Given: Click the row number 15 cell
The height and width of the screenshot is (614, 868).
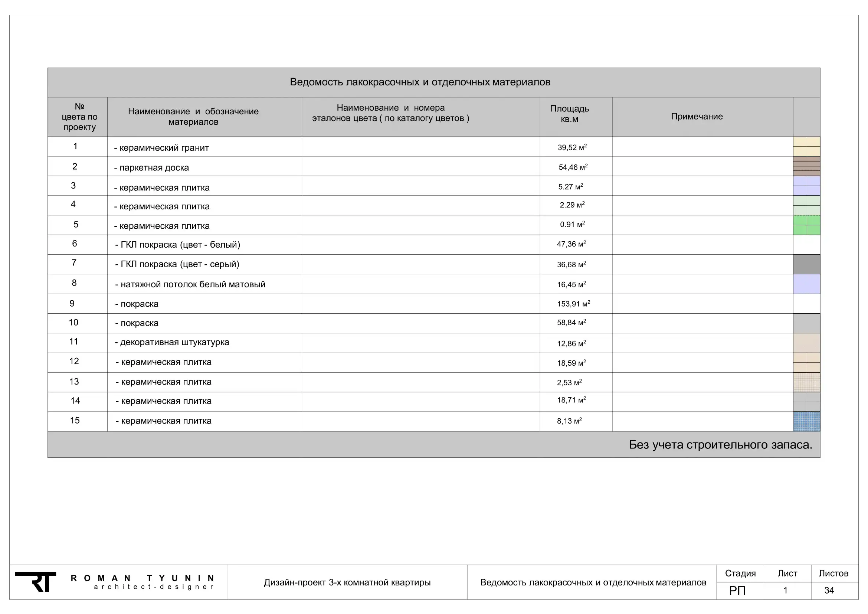Looking at the screenshot, I should tap(78, 422).
